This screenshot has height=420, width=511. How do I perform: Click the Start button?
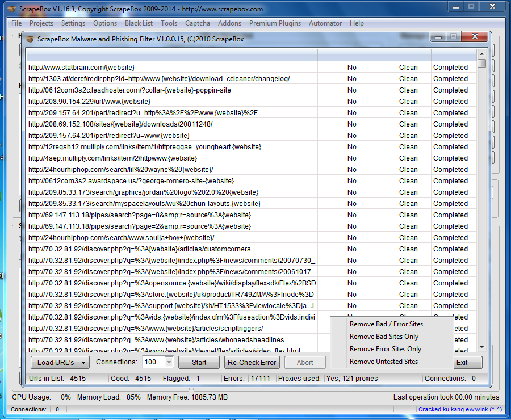pyautogui.click(x=199, y=362)
